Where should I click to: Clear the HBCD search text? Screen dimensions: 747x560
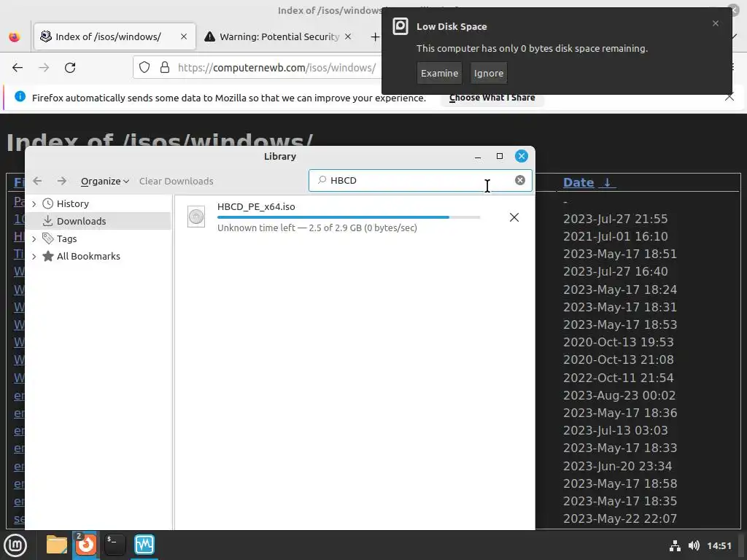pos(519,180)
